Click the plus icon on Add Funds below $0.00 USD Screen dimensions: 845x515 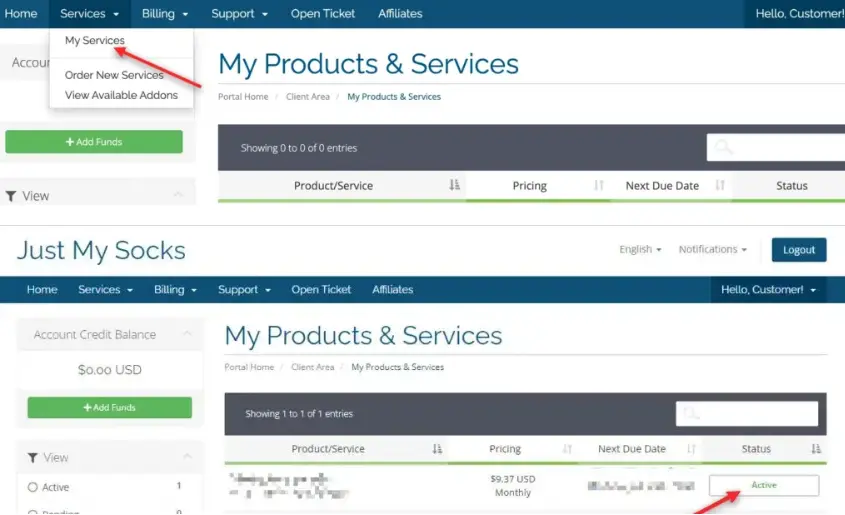click(x=87, y=408)
